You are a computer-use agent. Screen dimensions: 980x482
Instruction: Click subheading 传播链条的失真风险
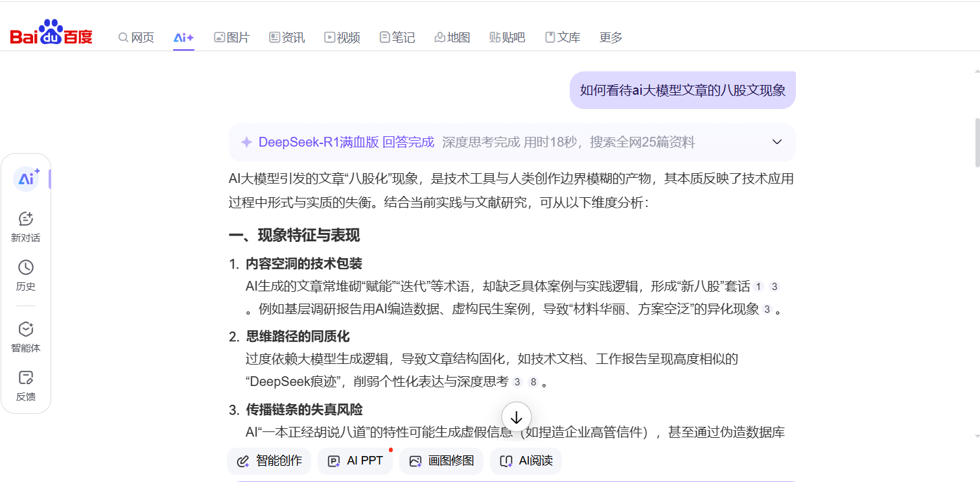click(x=304, y=409)
